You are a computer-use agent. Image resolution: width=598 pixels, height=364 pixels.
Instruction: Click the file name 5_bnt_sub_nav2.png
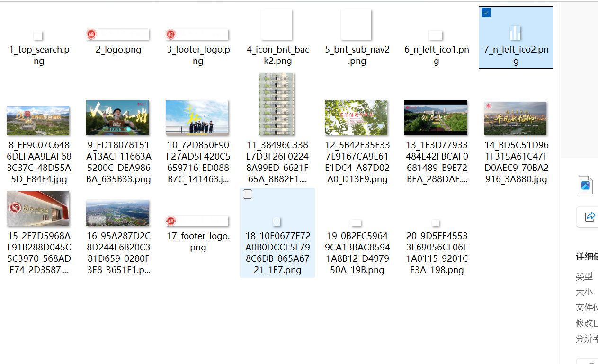357,55
